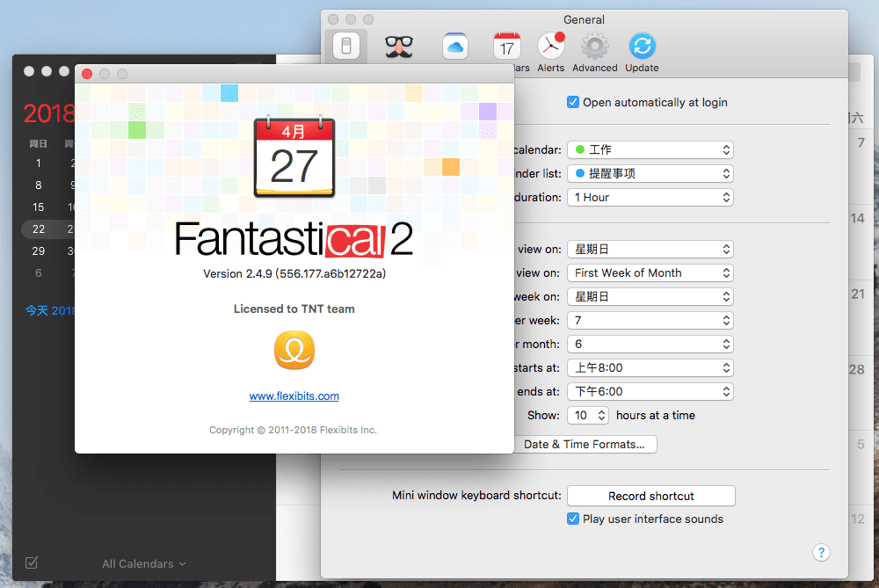Viewport: 879px width, 588px height.
Task: Open Calendars preferences with the 17 calendar icon
Action: 507,46
